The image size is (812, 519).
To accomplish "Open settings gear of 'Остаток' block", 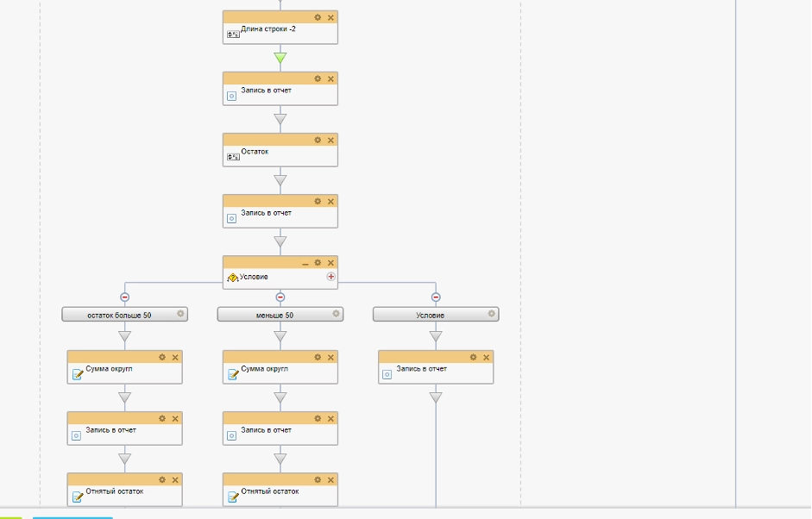I will (x=318, y=140).
